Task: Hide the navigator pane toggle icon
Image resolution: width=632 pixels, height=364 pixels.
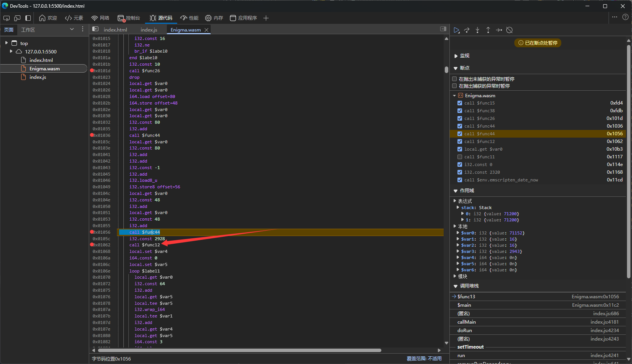Action: pyautogui.click(x=95, y=29)
